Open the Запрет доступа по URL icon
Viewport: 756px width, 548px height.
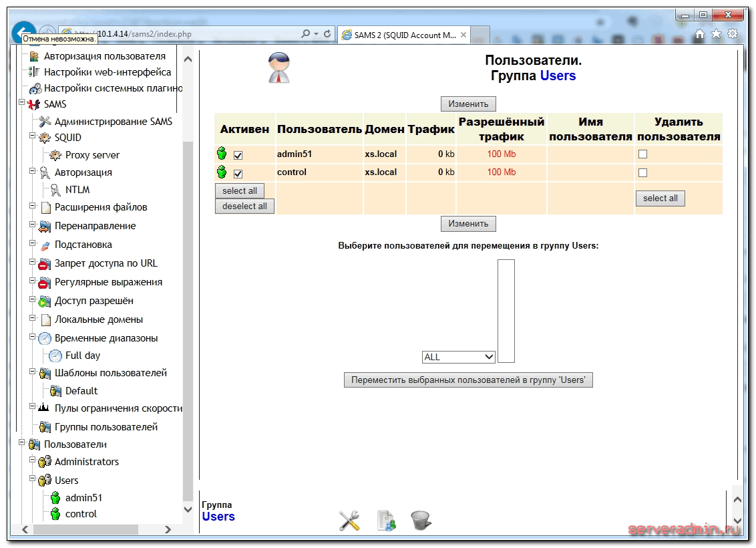pyautogui.click(x=44, y=263)
